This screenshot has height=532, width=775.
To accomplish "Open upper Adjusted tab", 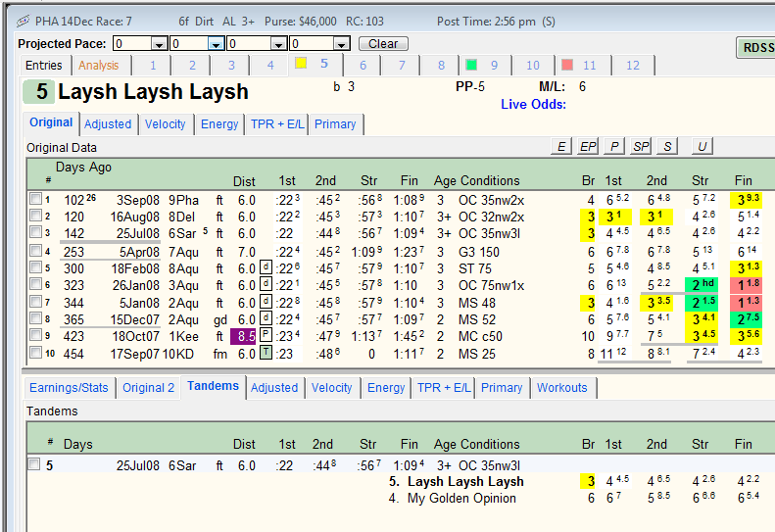I will coord(108,124).
